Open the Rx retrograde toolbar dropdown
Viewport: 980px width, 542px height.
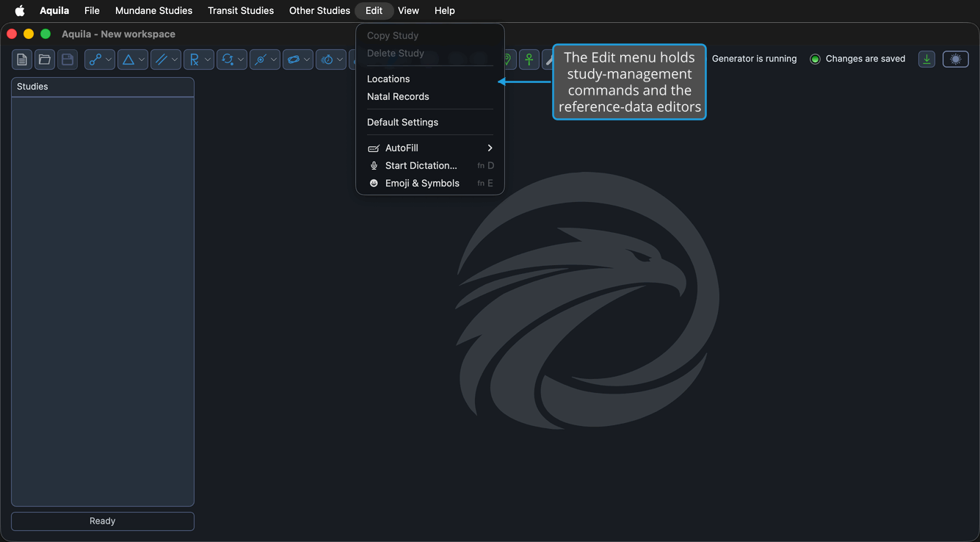point(199,59)
